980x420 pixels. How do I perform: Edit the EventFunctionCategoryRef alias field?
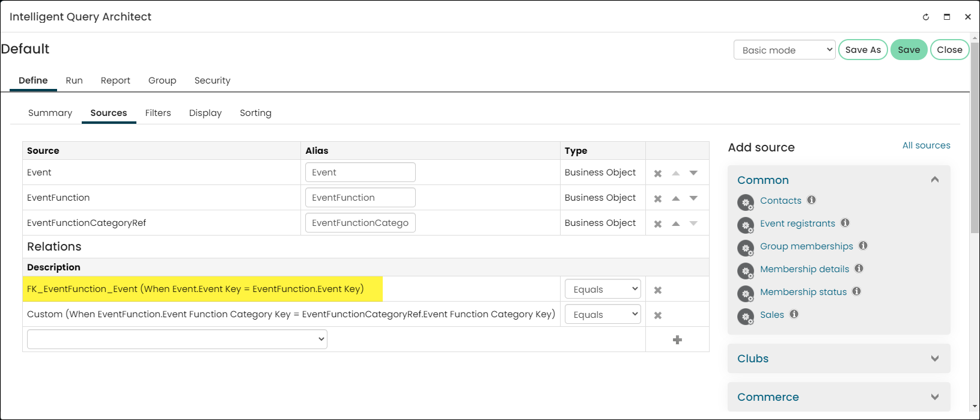coord(361,223)
